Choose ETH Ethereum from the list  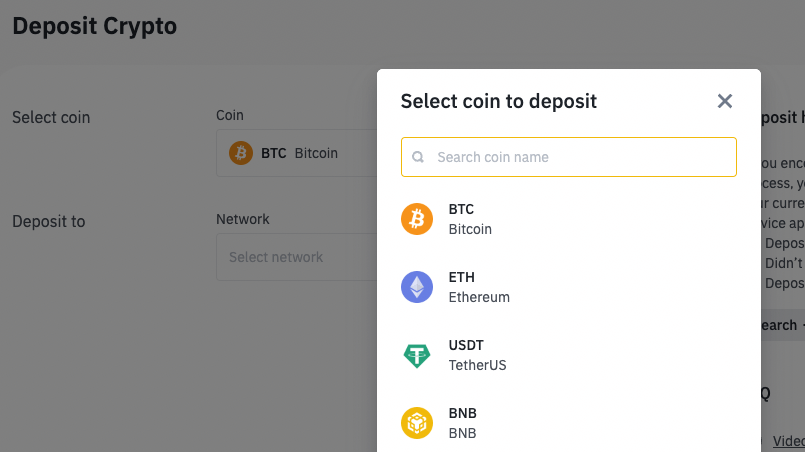pyautogui.click(x=569, y=287)
